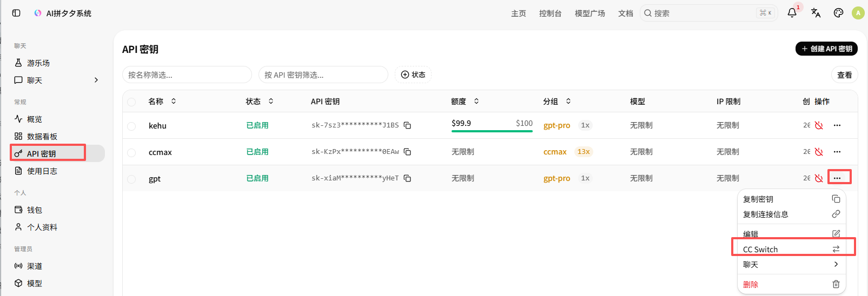Image resolution: width=868 pixels, height=296 pixels.
Task: Disable the gpt key with power icon
Action: (x=819, y=178)
